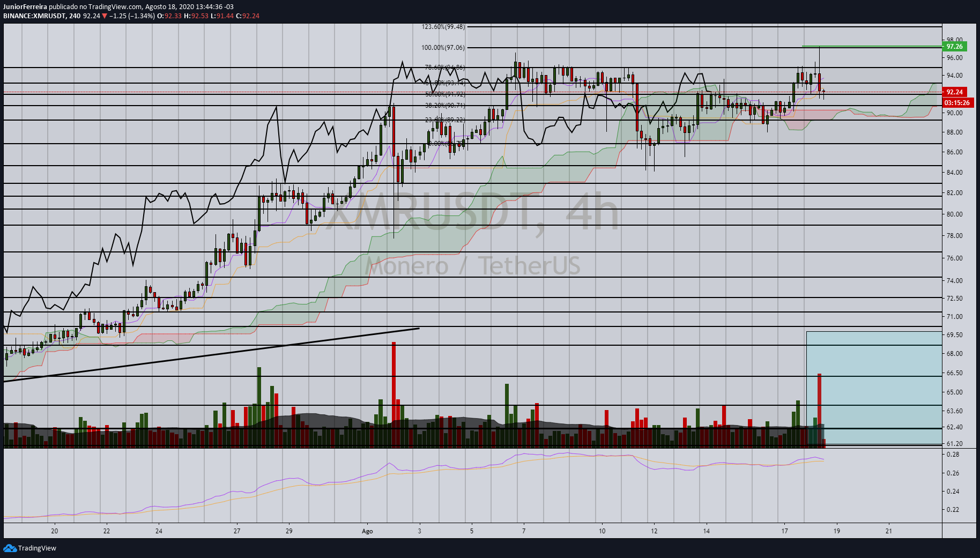The image size is (980, 558).
Task: Click the light blue rectangle drawing
Action: tap(874, 388)
